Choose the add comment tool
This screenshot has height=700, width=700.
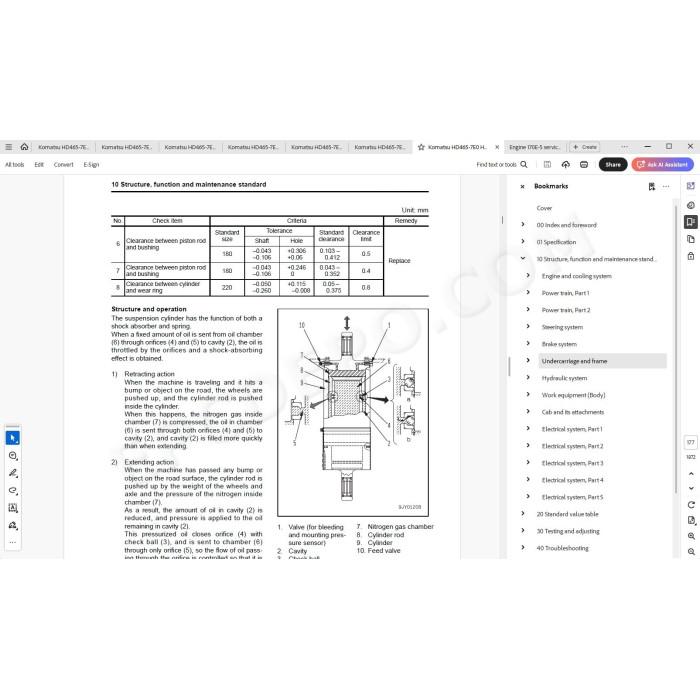[x=12, y=455]
